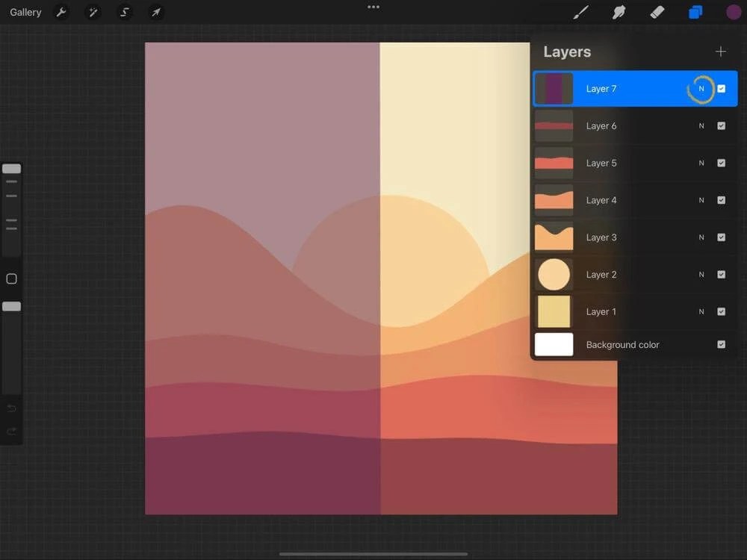Add a new layer with plus button
Image resolution: width=747 pixels, height=560 pixels.
pos(721,52)
